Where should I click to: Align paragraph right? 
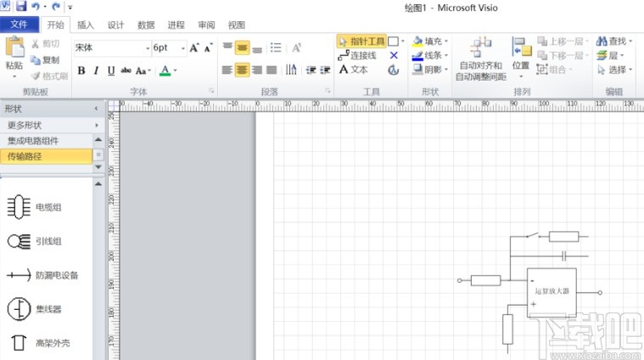(x=257, y=70)
